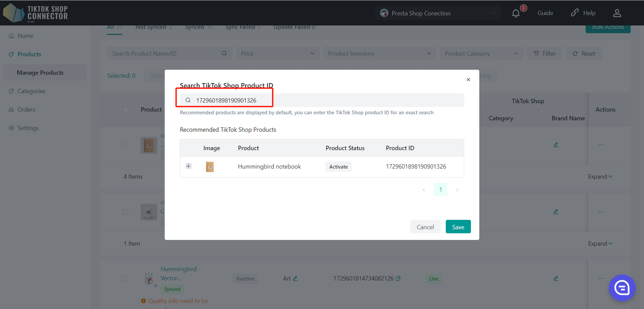This screenshot has width=644, height=309.
Task: Open actions menu for first product row
Action: pyautogui.click(x=601, y=145)
